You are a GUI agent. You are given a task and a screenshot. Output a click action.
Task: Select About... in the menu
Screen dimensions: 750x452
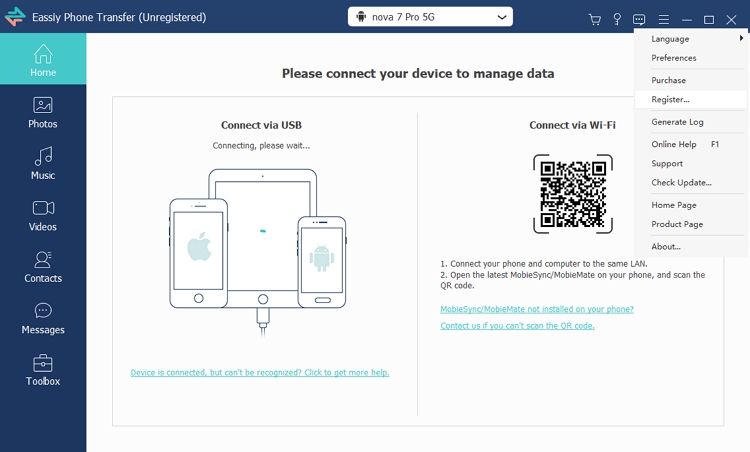click(x=691, y=247)
